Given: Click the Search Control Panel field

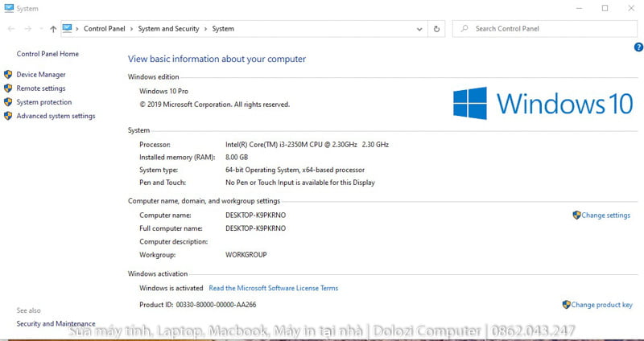Looking at the screenshot, I should click(x=545, y=29).
